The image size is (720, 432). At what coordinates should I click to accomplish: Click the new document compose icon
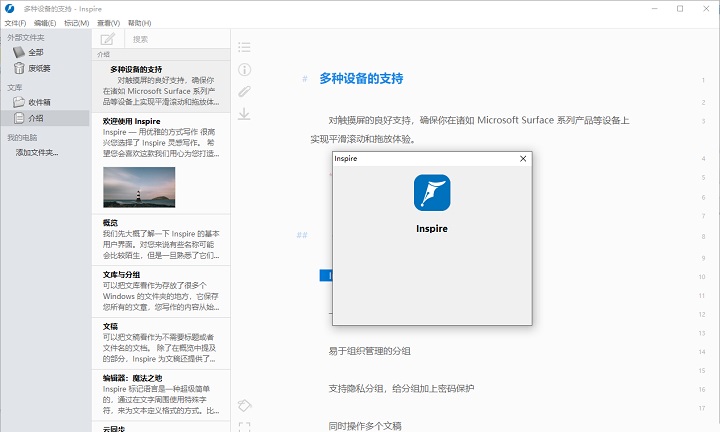coord(108,39)
